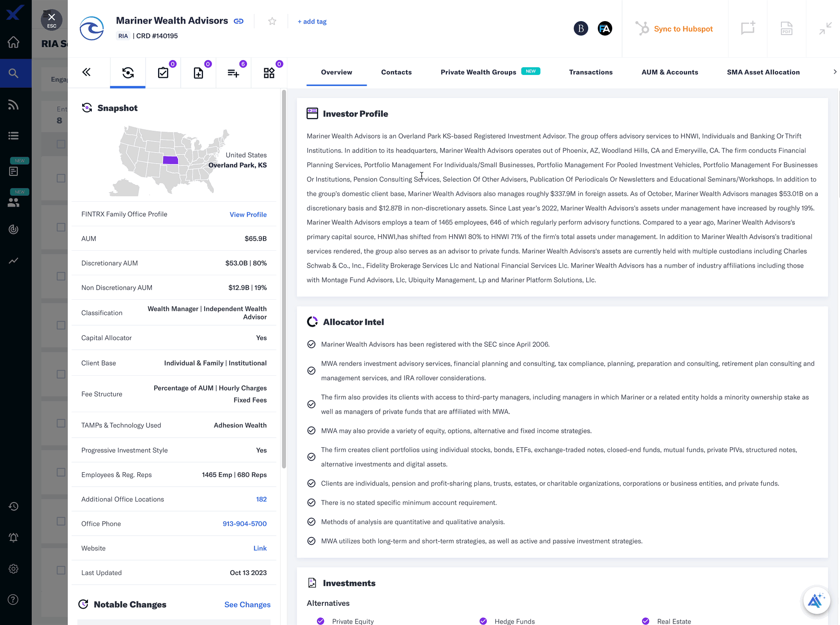The width and height of the screenshot is (840, 625).
Task: Select 1465 Emp | 680 Reps value
Action: 235,475
